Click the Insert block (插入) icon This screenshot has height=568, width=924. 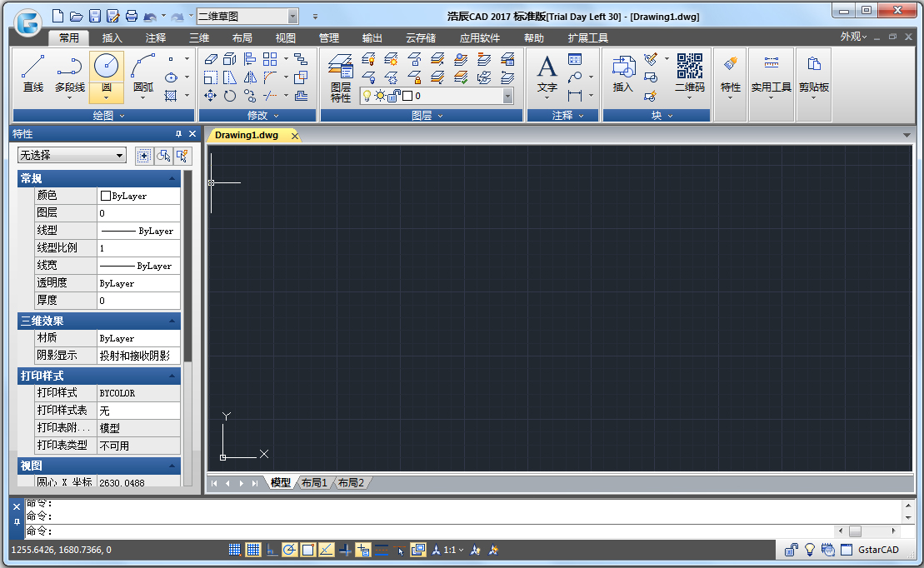pyautogui.click(x=623, y=73)
